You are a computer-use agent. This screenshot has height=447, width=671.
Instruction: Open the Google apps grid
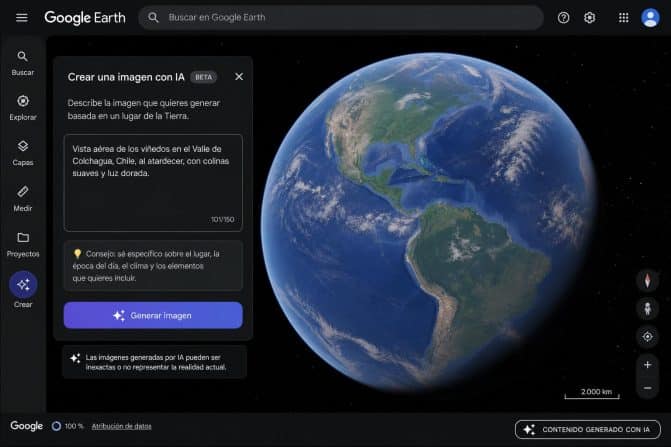coord(623,18)
